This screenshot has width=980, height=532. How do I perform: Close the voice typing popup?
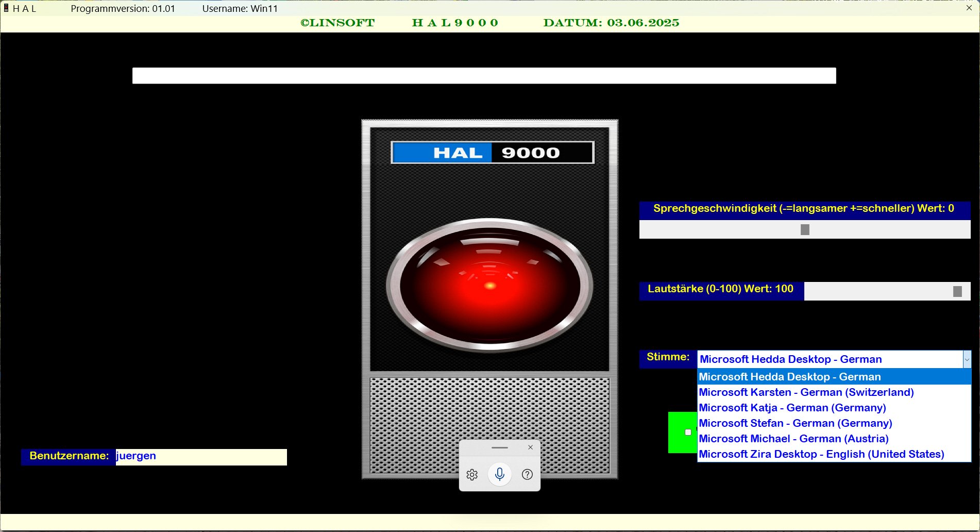(x=530, y=447)
